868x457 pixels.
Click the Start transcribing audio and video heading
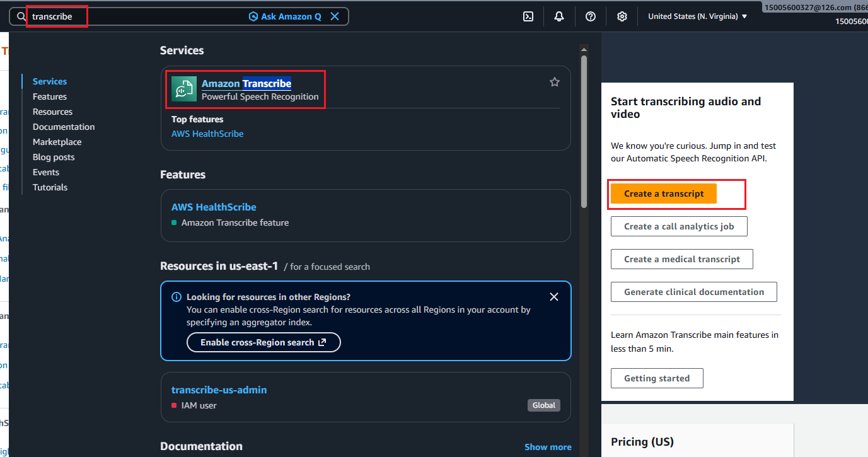coord(686,108)
